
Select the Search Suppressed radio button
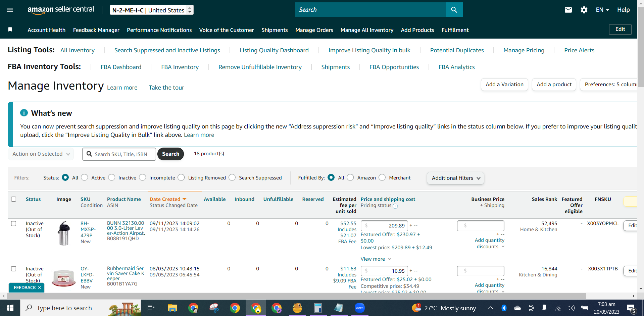tap(232, 177)
